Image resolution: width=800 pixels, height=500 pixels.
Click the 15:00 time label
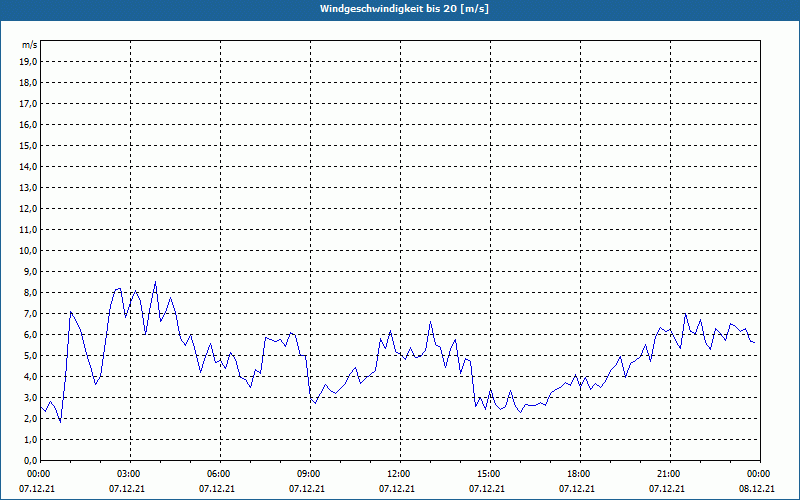(x=489, y=474)
